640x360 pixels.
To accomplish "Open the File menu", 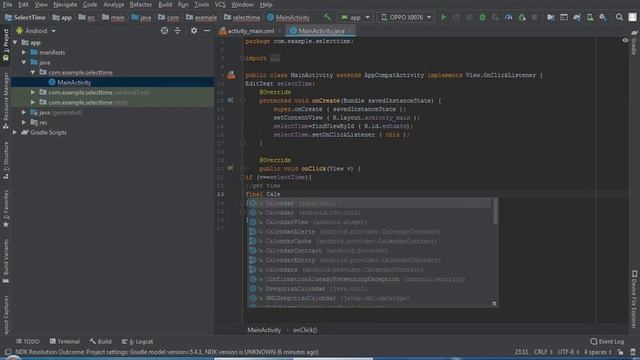I will coord(7,4).
